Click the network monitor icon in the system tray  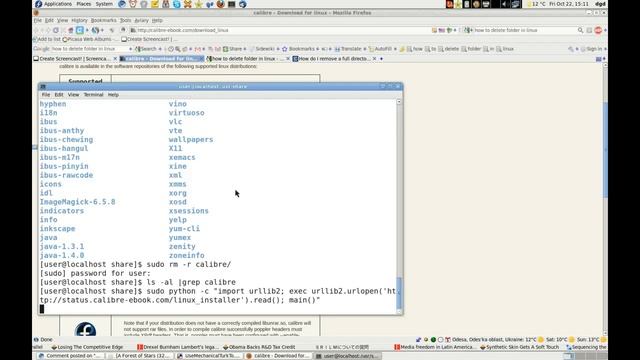516,4
